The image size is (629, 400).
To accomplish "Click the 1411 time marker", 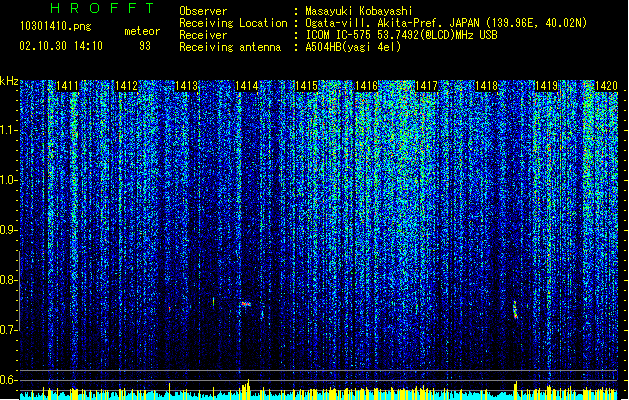I will [x=67, y=86].
